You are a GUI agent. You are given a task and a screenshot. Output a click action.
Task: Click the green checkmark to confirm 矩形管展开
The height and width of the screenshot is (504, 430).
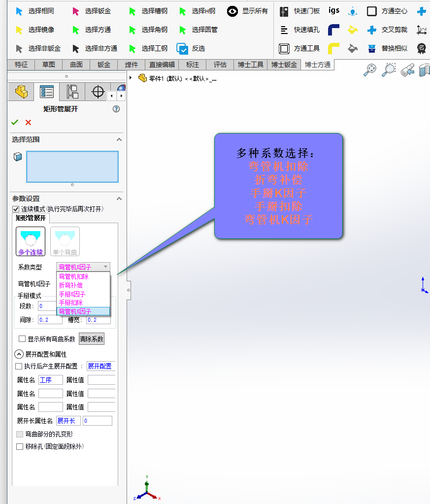[x=15, y=122]
